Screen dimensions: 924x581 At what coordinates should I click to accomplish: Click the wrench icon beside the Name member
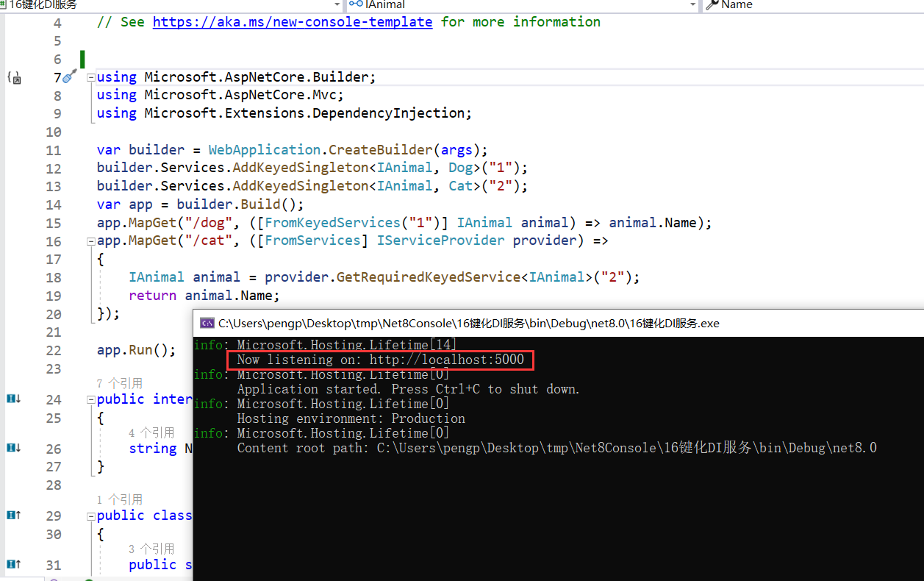coord(712,4)
